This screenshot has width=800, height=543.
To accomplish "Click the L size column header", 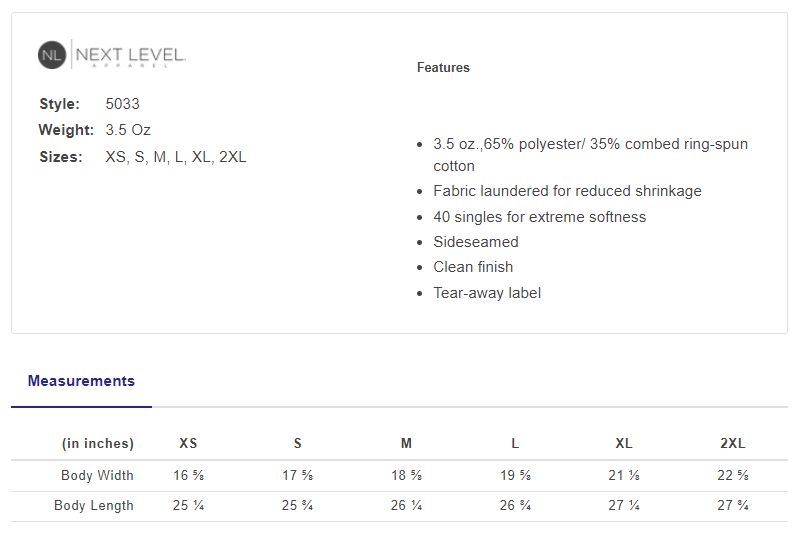I will point(515,444).
